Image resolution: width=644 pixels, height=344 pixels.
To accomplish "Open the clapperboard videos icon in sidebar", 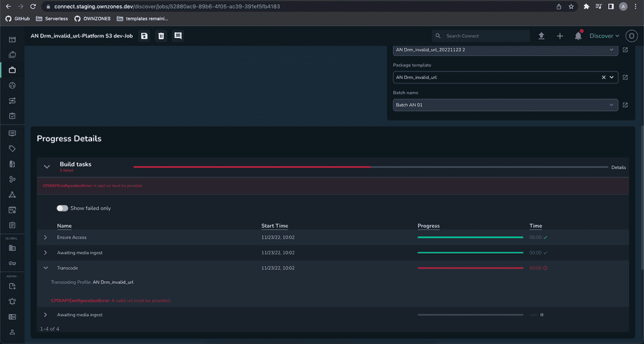I will pos(12,39).
